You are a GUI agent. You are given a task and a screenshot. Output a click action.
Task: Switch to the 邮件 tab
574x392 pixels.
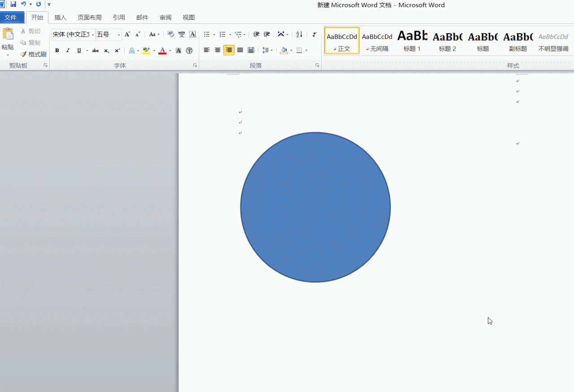142,17
